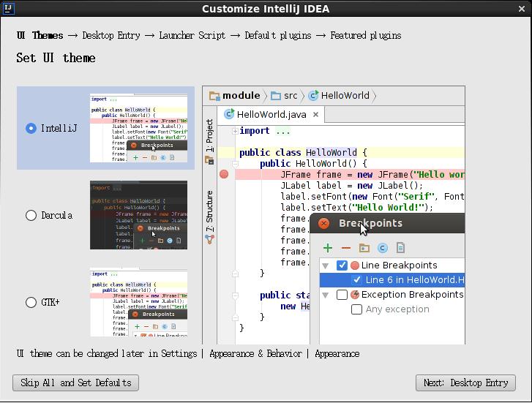This screenshot has height=403, width=532.
Task: Click the IntelliJ IDEA logo in title bar
Action: click(8, 9)
